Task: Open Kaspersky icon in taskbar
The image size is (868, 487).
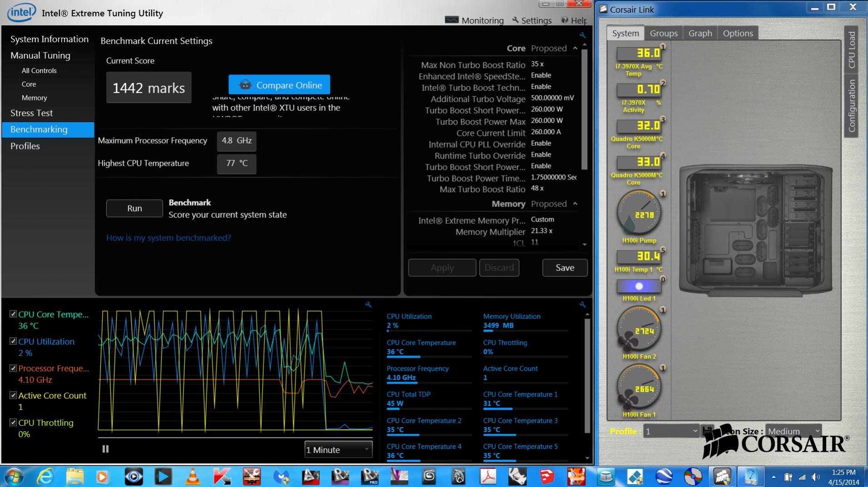Action: tap(222, 477)
